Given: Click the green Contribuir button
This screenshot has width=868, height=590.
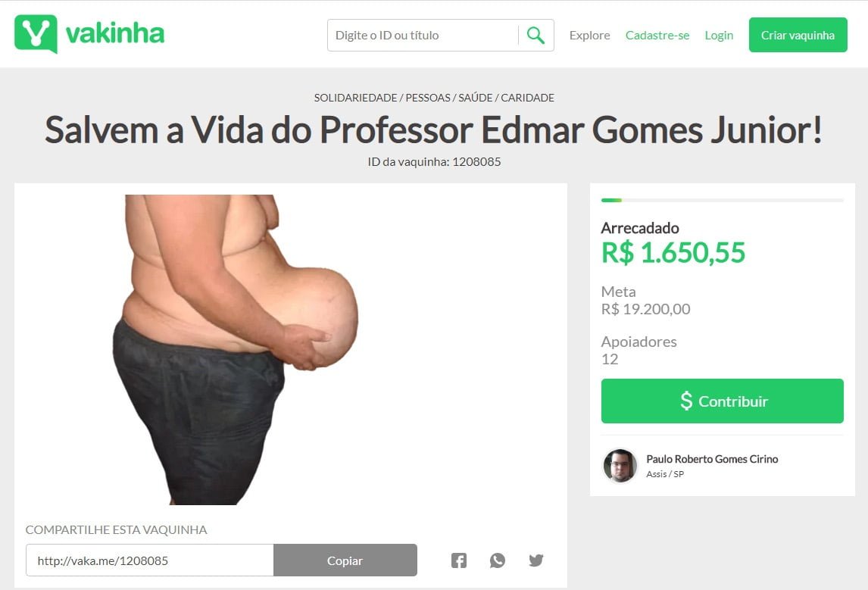Looking at the screenshot, I should [723, 401].
